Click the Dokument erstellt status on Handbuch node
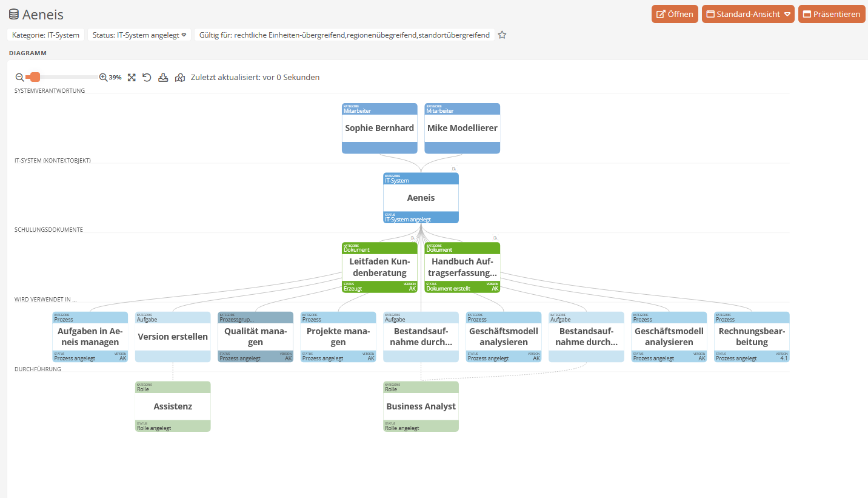The image size is (868, 498). pyautogui.click(x=448, y=289)
